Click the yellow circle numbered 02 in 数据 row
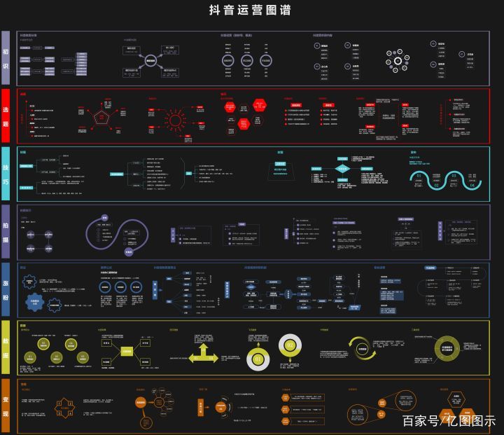This screenshot has height=435, width=504. [x=43, y=344]
